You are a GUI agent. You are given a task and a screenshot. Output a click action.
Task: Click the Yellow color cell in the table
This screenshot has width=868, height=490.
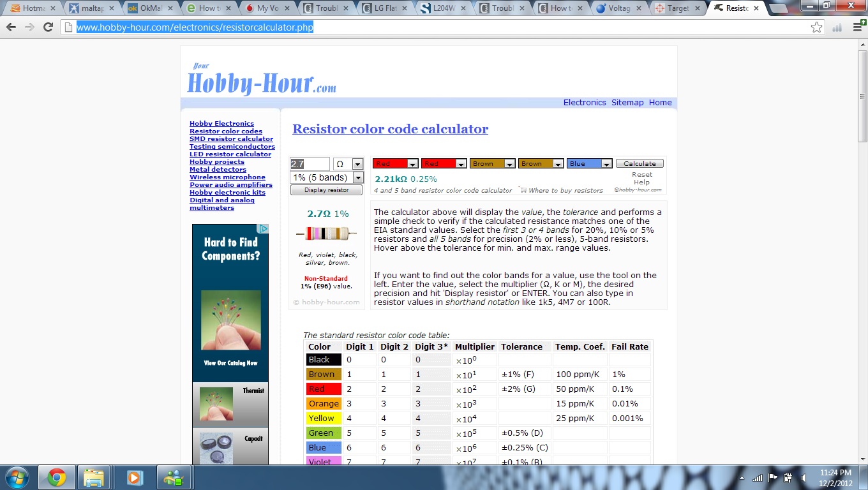(324, 419)
